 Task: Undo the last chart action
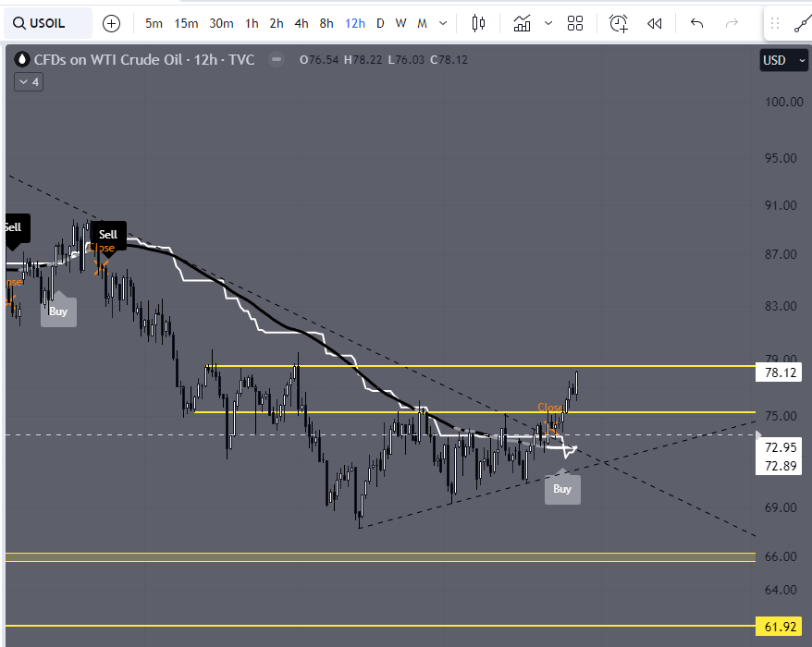click(696, 23)
